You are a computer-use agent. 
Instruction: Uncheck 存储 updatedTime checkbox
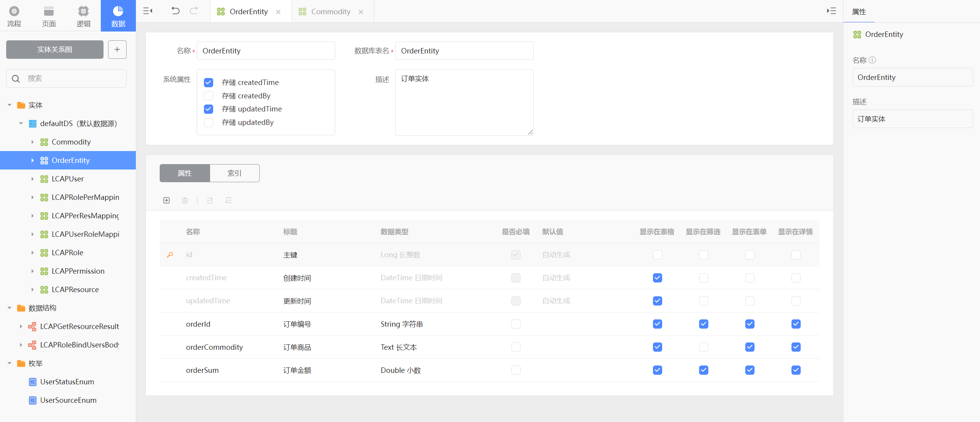209,109
